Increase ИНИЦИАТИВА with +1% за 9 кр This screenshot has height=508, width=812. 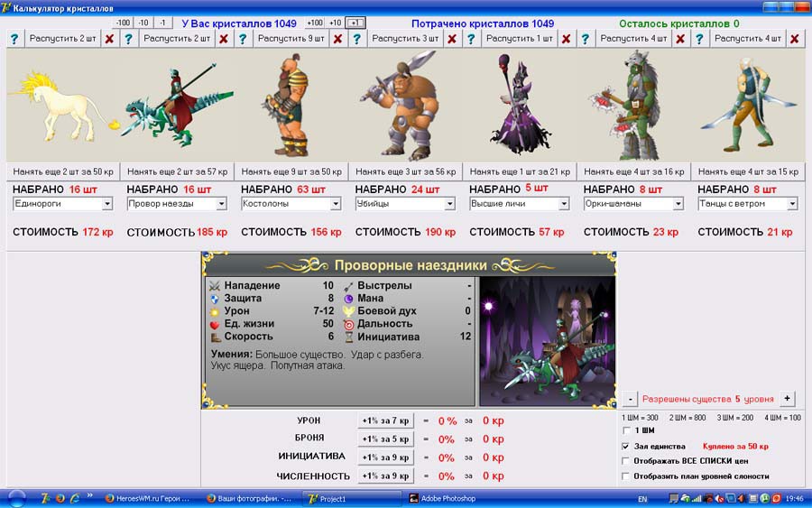386,457
